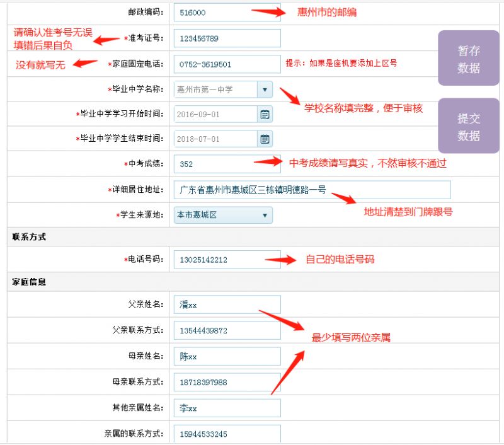Click the 毕业中学学生结束时间 date field
The image size is (504, 445).
215,139
